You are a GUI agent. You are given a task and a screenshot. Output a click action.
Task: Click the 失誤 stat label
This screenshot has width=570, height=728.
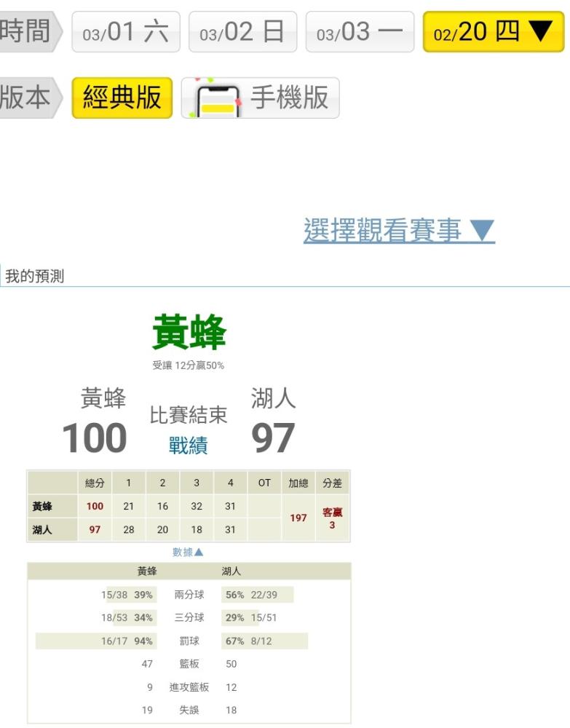point(189,710)
